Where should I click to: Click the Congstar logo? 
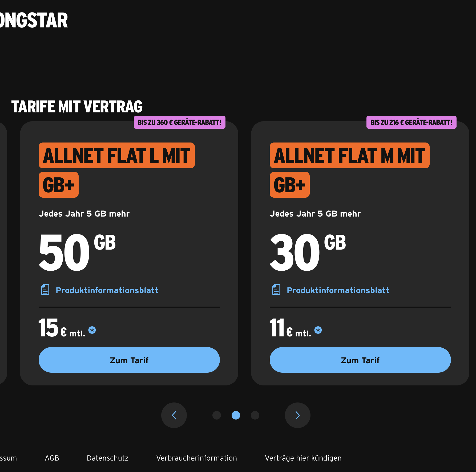coord(33,21)
